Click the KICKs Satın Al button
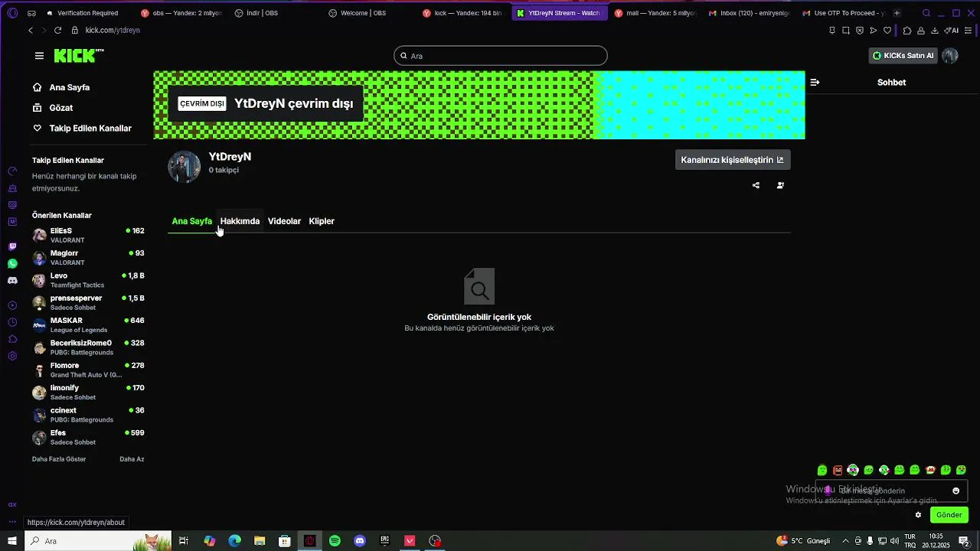This screenshot has width=980, height=551. pos(903,55)
